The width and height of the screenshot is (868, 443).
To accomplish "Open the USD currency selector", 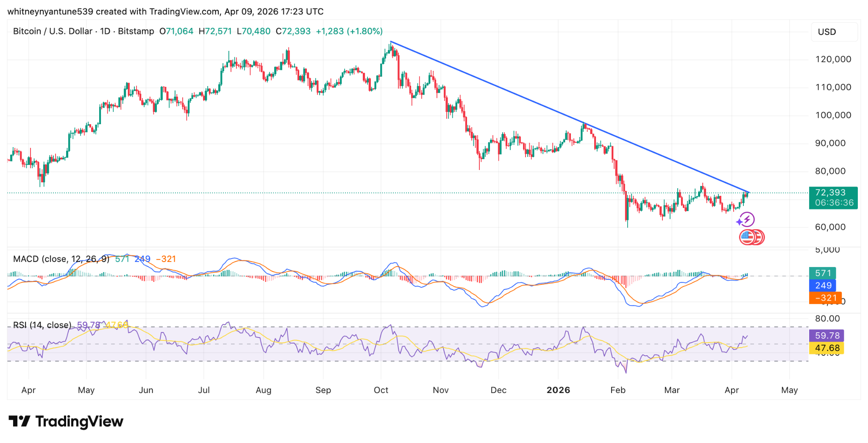I will (833, 31).
